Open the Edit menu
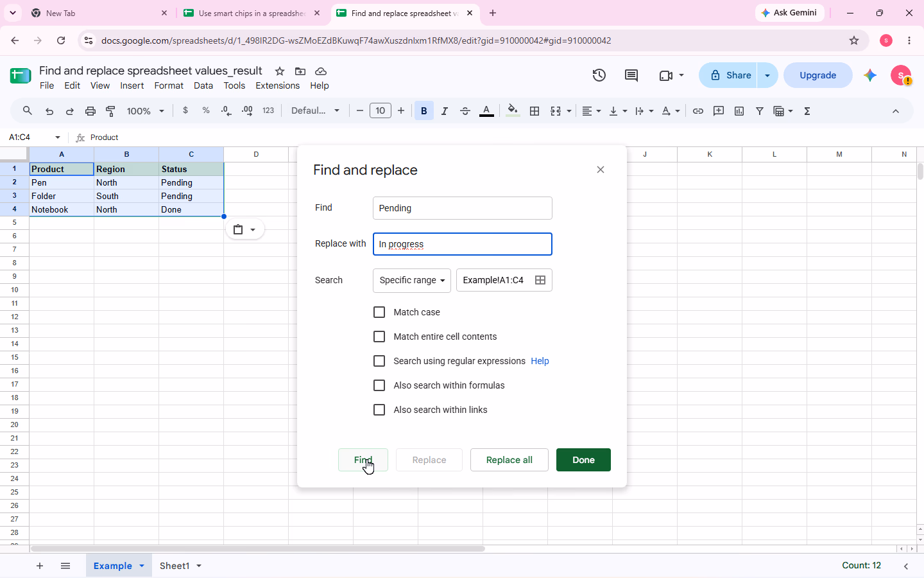The height and width of the screenshot is (578, 924). click(73, 85)
